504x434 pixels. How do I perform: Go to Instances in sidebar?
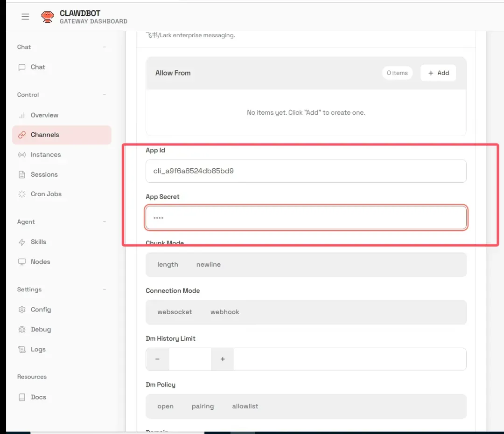pos(45,155)
